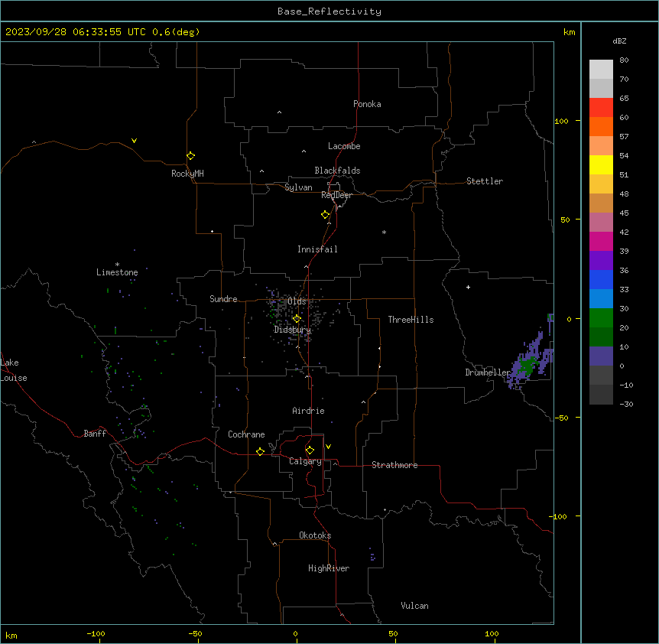
Task: Click the 100 tick on the right axis
Action: 561,121
